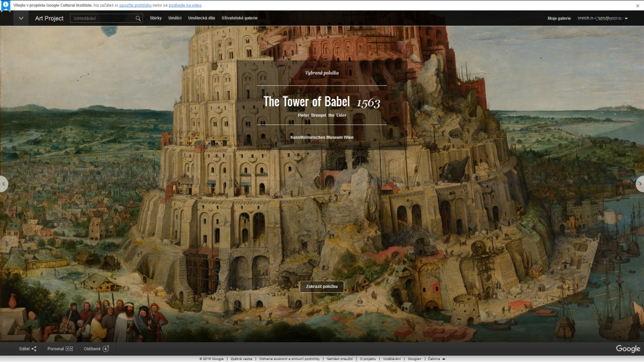
Task: Click the Porovnat compare button
Action: 60,348
